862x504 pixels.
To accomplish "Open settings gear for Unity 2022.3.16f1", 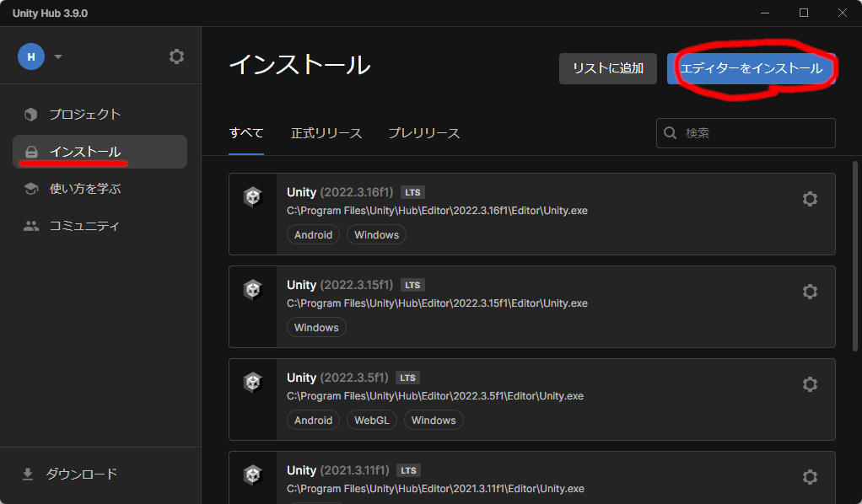I will (x=810, y=198).
